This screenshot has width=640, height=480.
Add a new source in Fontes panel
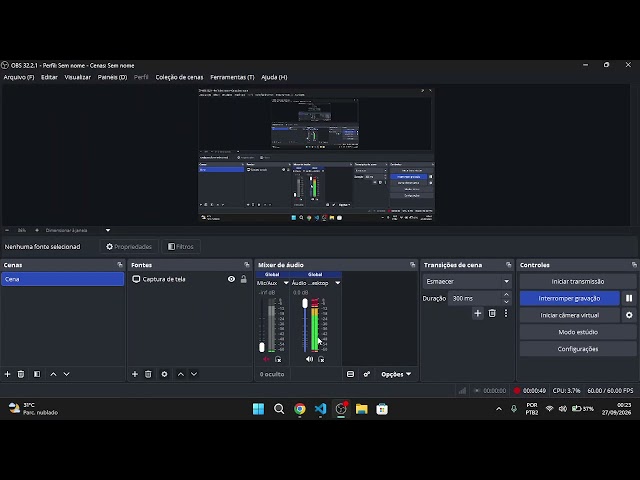[135, 374]
